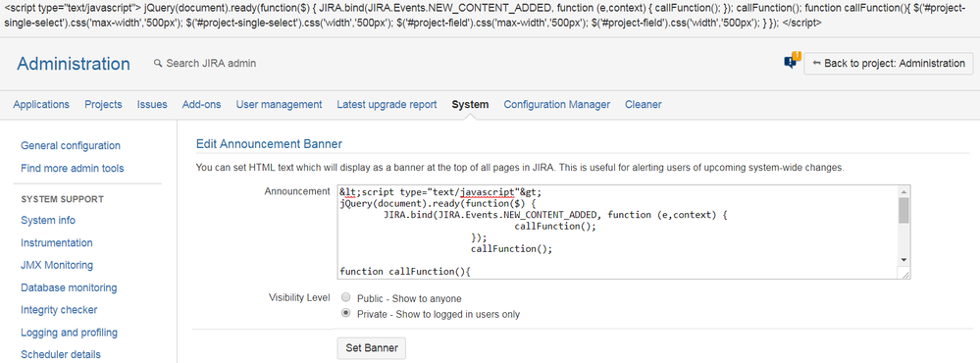Screen dimensions: 980x363
Task: Switch to the Add-ons tab
Action: 201,104
